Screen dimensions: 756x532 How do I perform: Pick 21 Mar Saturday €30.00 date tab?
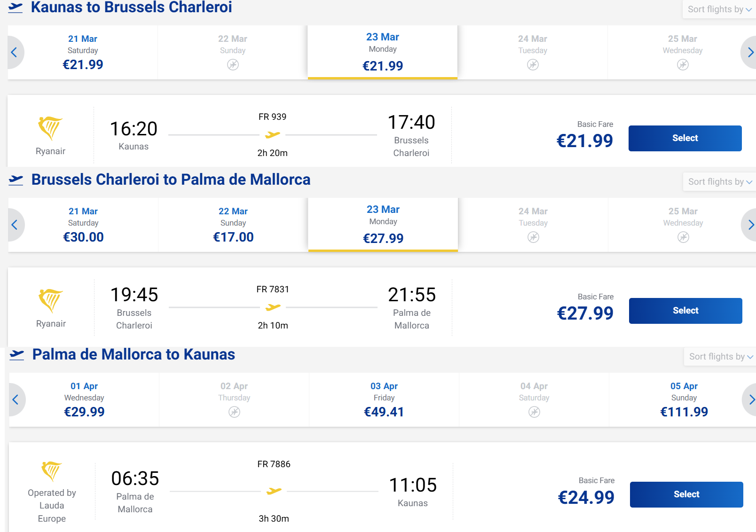[x=83, y=225]
